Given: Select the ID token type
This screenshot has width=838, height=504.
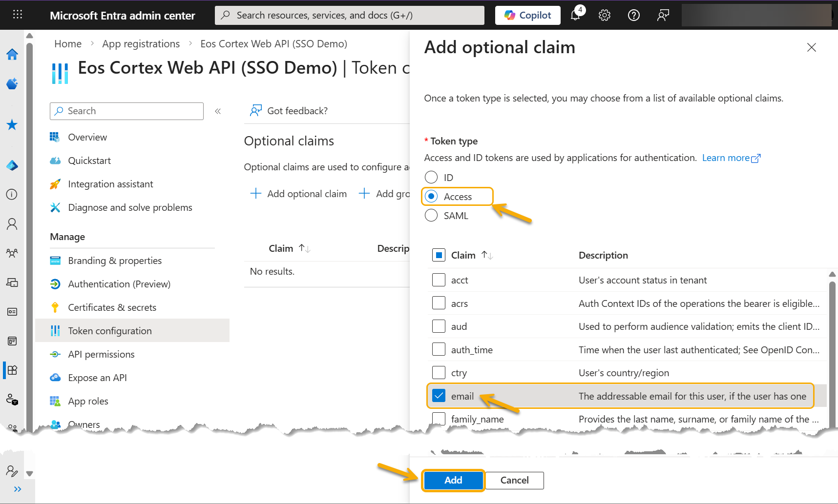Looking at the screenshot, I should pos(431,177).
